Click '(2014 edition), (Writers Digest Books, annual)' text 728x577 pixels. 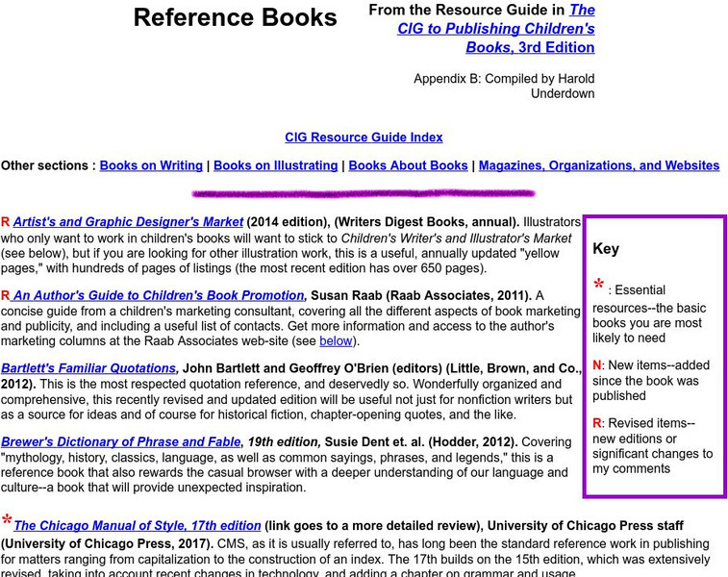click(x=383, y=222)
